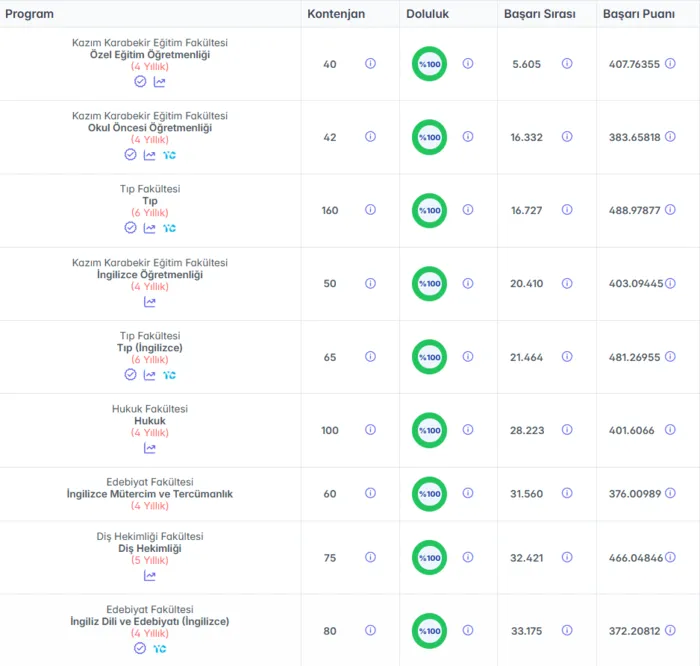Click the Kontenjan column header
The height and width of the screenshot is (666, 700).
click(x=336, y=14)
